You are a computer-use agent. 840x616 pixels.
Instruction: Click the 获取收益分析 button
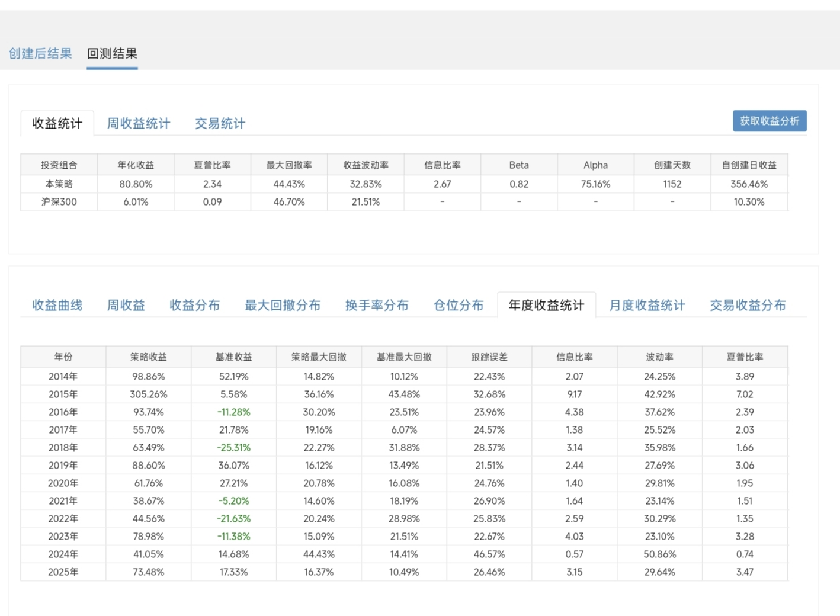click(769, 121)
